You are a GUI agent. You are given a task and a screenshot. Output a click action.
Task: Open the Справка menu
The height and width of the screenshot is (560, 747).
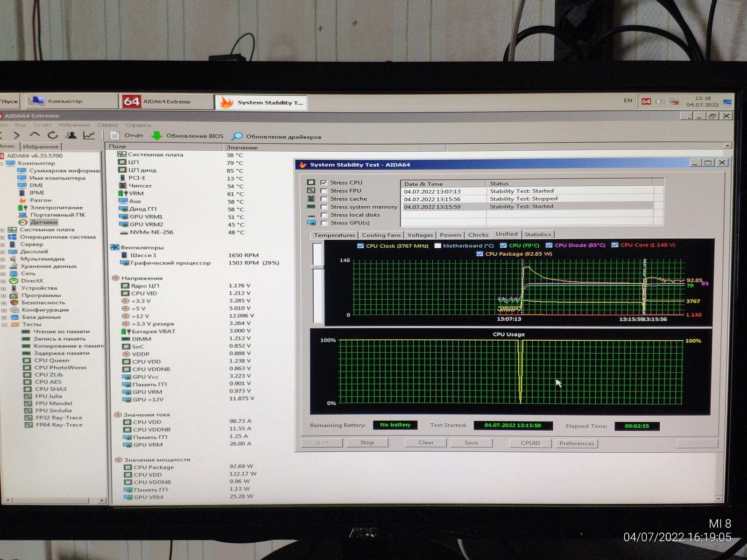click(x=138, y=125)
